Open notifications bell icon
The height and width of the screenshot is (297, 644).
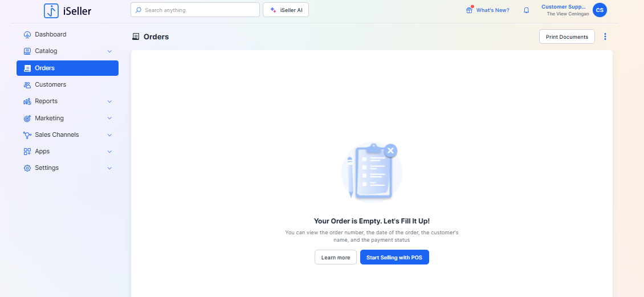click(527, 10)
